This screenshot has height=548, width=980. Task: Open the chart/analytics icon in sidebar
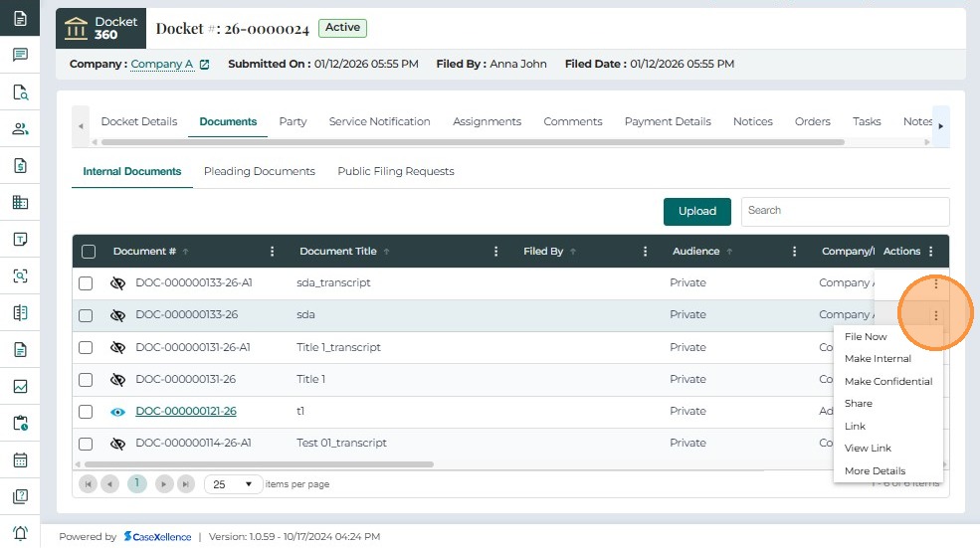(x=20, y=387)
